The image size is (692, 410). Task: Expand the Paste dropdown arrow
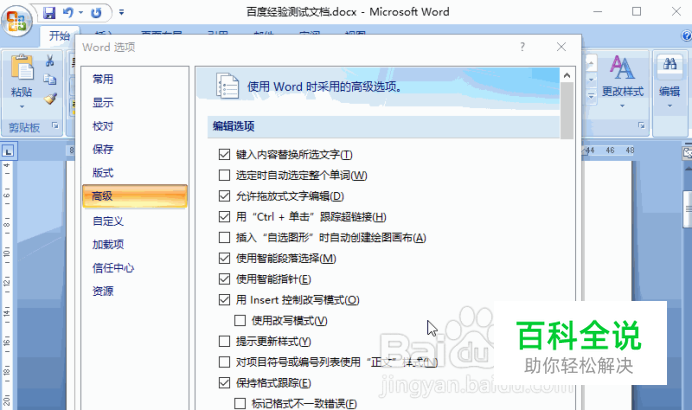coord(22,106)
